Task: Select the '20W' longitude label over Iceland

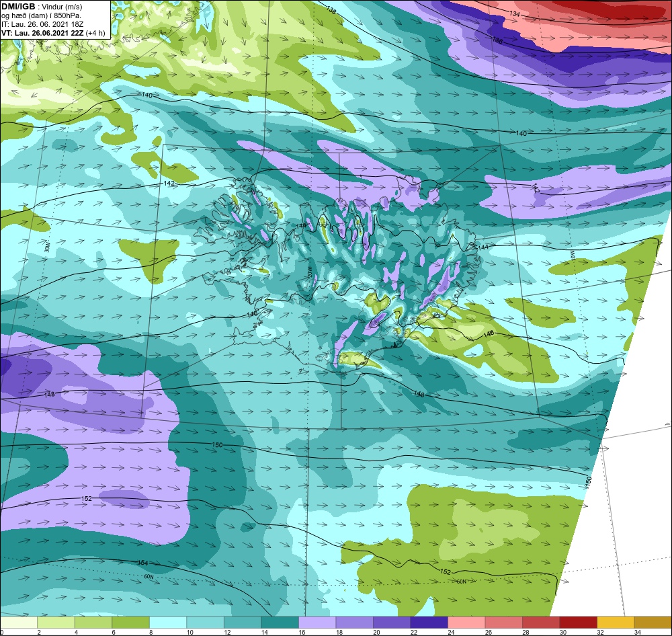Action: [x=309, y=272]
